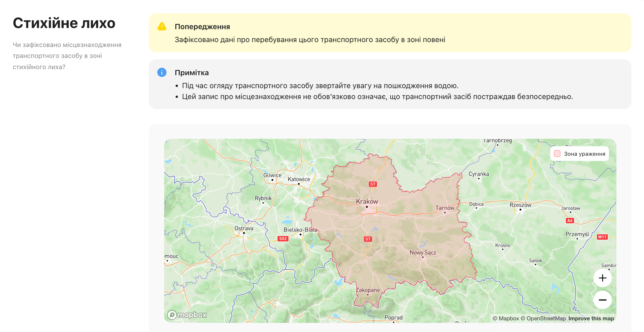
Task: Click the Zakopane town label
Action: click(367, 290)
